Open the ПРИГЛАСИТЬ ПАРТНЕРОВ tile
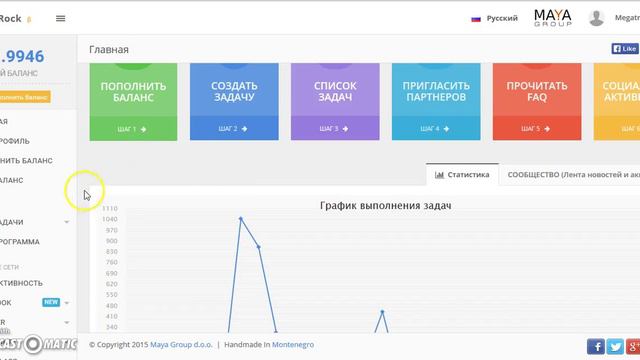This screenshot has width=640, height=360. pyautogui.click(x=436, y=102)
